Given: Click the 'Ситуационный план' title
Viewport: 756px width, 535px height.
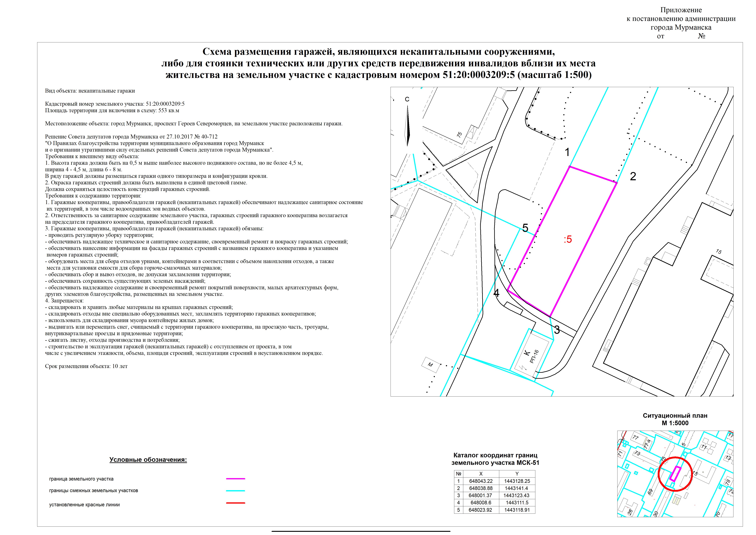Looking at the screenshot, I should [x=675, y=416].
